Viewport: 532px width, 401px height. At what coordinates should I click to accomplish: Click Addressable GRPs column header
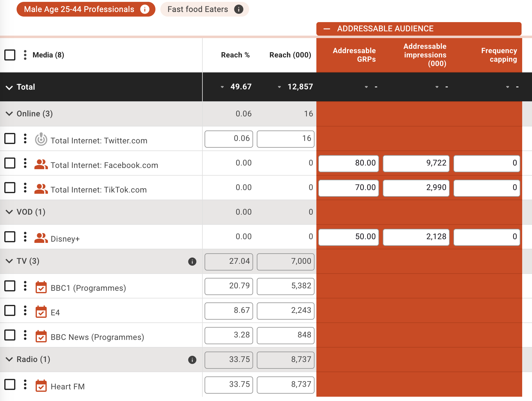pos(354,55)
